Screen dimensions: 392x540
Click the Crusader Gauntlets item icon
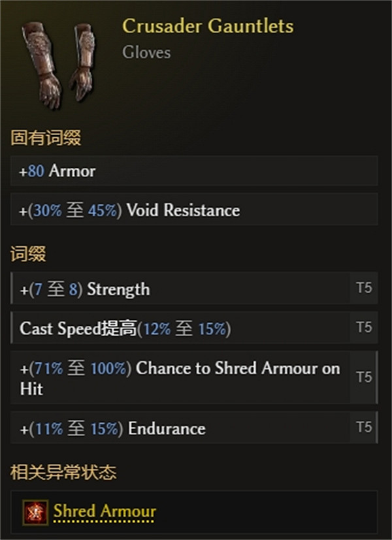(x=56, y=62)
